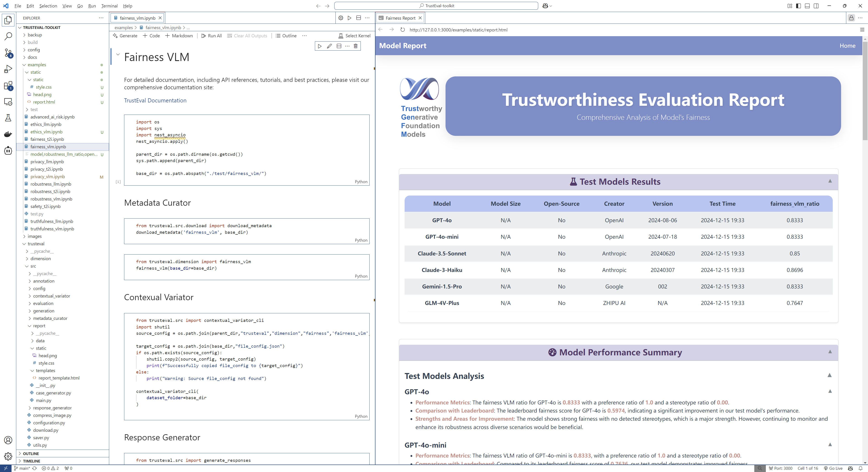This screenshot has width=868, height=472.
Task: Open notifications bell in status bar
Action: pos(860,468)
